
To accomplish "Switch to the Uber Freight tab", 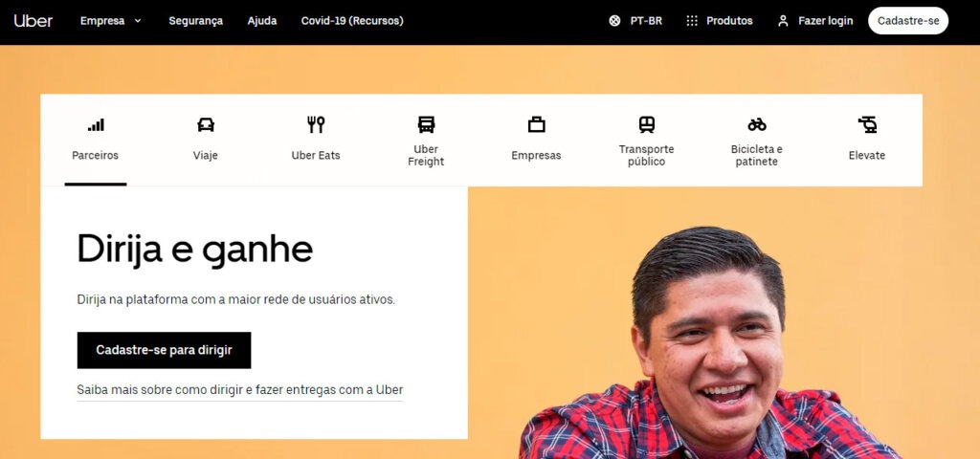I will click(426, 156).
